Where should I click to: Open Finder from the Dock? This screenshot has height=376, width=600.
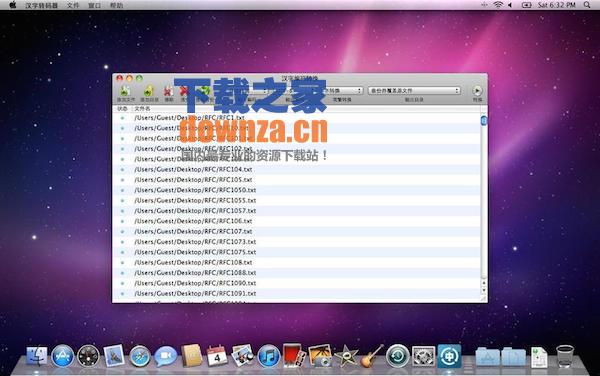tap(37, 356)
